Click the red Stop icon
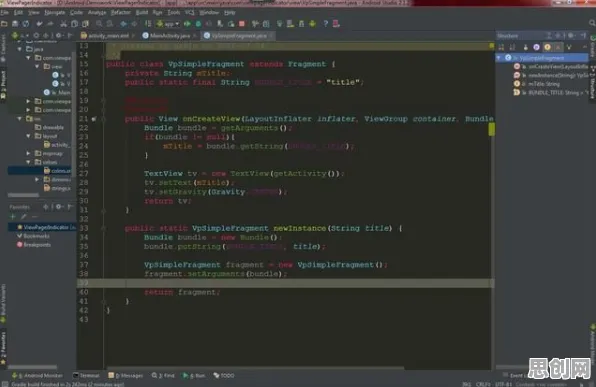 (x=242, y=24)
